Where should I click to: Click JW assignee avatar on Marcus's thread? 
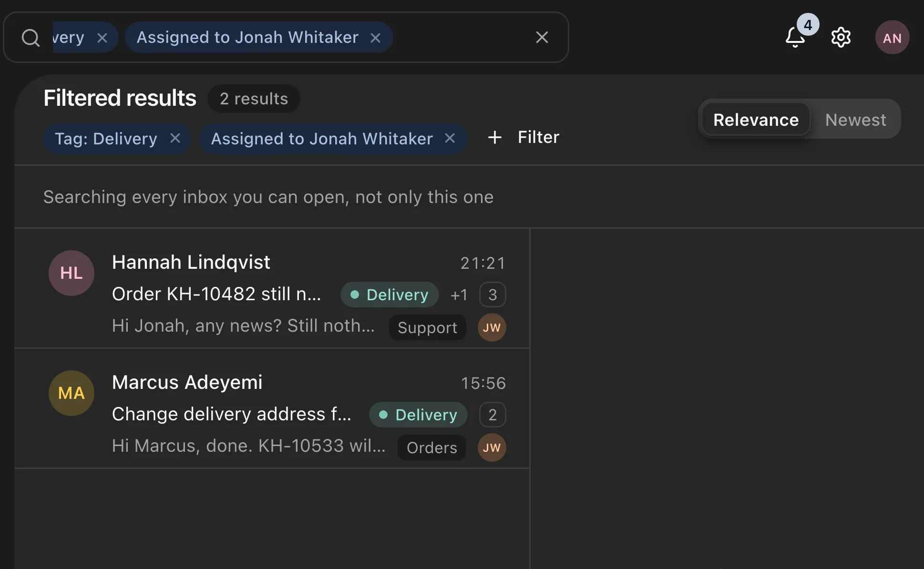pyautogui.click(x=492, y=447)
